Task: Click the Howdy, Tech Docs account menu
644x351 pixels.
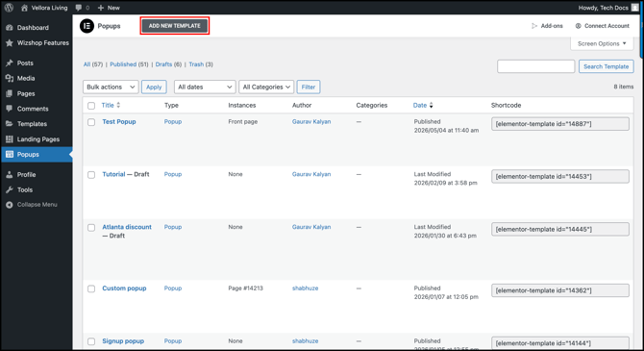Action: (x=608, y=8)
